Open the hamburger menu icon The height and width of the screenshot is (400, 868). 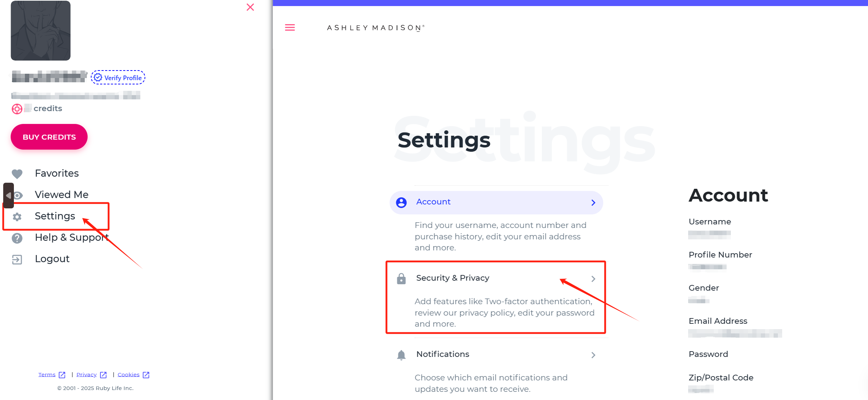(x=290, y=27)
